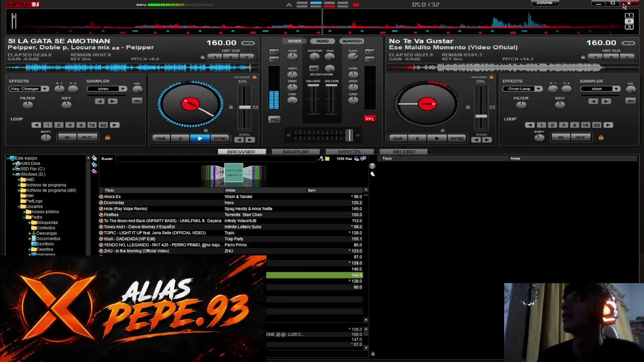Viewport: 644px width, 362px height.
Task: Click the left deck pitch slider handle
Action: pos(245,107)
